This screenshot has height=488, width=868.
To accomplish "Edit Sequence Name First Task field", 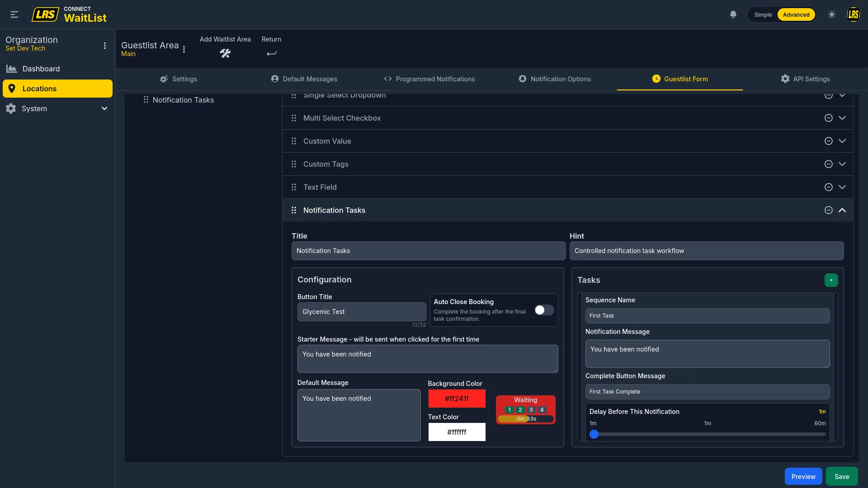I will click(708, 316).
